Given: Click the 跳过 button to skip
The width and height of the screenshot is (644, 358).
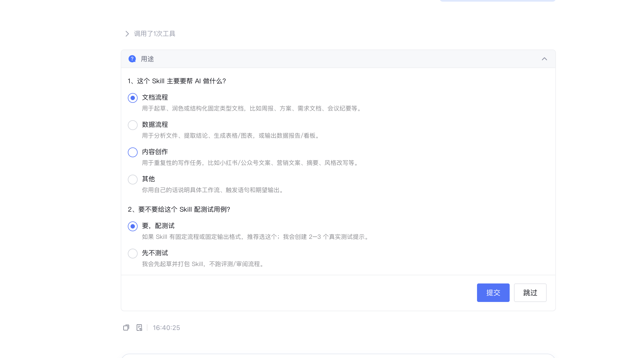Looking at the screenshot, I should click(x=530, y=293).
